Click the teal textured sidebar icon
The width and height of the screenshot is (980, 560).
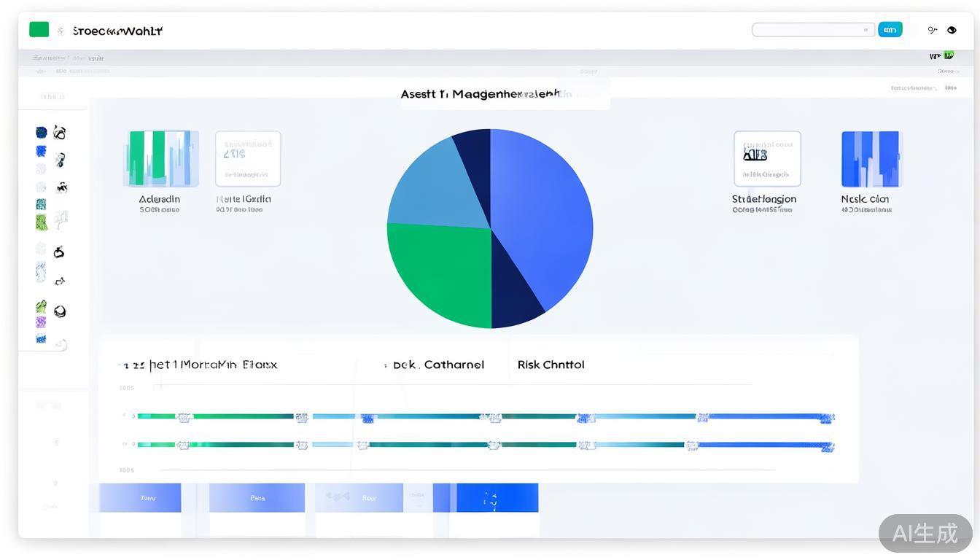click(41, 205)
